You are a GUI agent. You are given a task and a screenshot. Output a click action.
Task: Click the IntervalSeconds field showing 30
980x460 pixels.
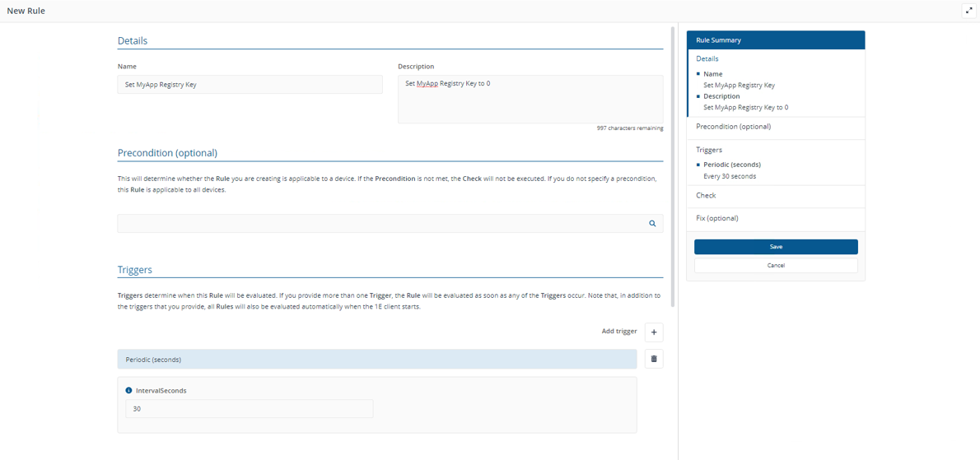point(249,408)
